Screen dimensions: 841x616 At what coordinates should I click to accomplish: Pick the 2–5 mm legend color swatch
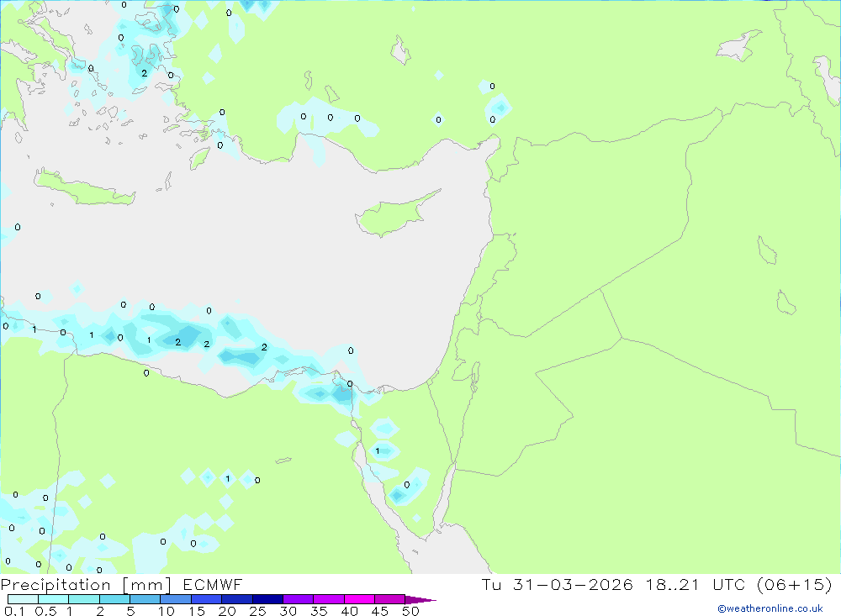(x=114, y=599)
